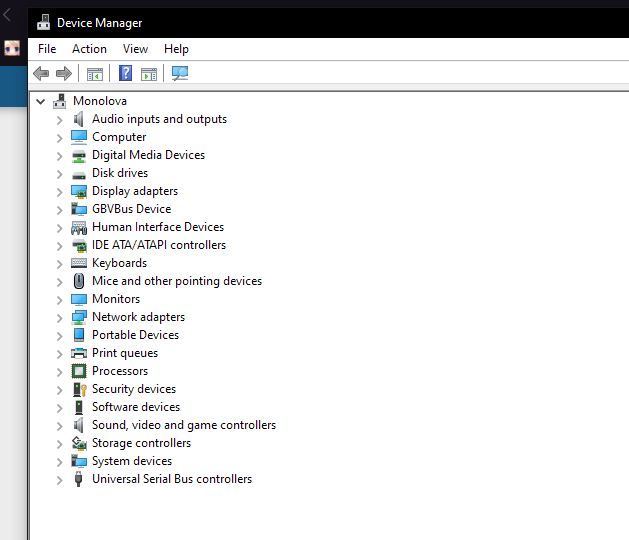
Task: Expand the Computer category chevron
Action: (x=59, y=138)
